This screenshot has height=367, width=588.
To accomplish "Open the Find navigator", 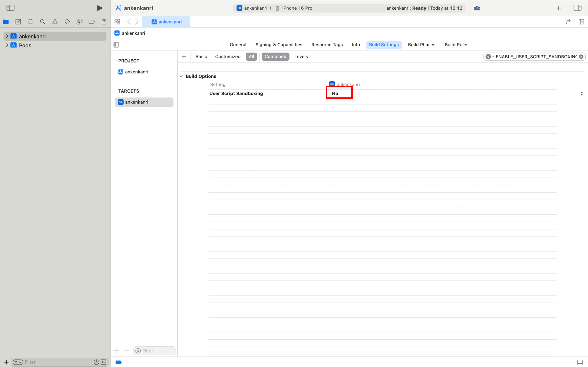I will coord(42,22).
